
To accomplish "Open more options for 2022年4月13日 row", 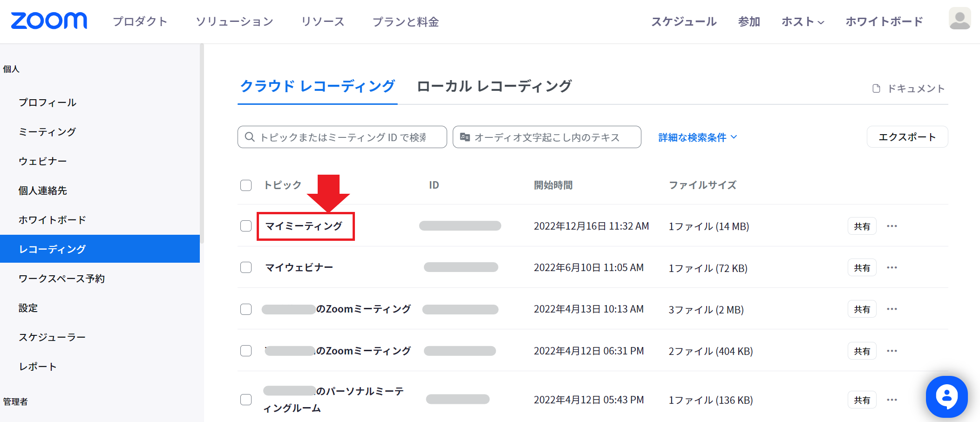I will 892,309.
